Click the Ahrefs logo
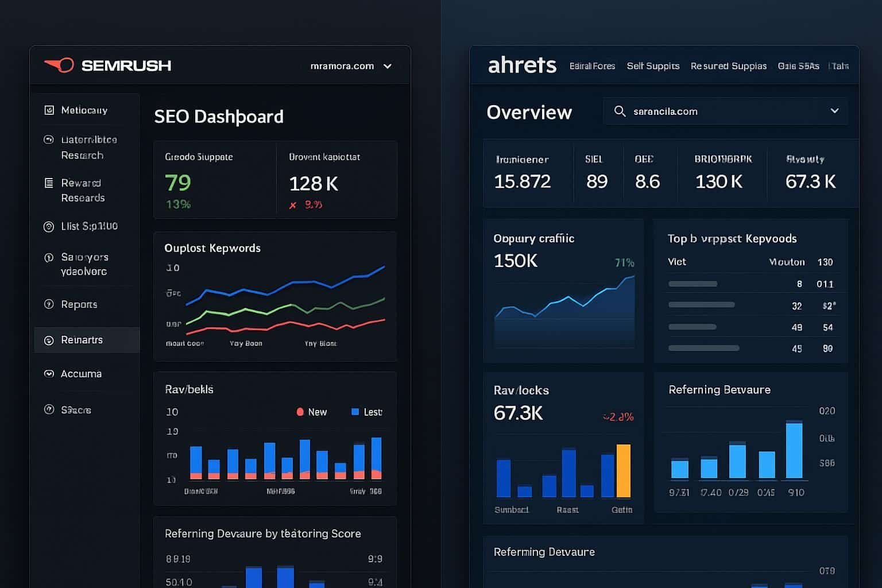Viewport: 882px width, 588px height. coord(522,65)
